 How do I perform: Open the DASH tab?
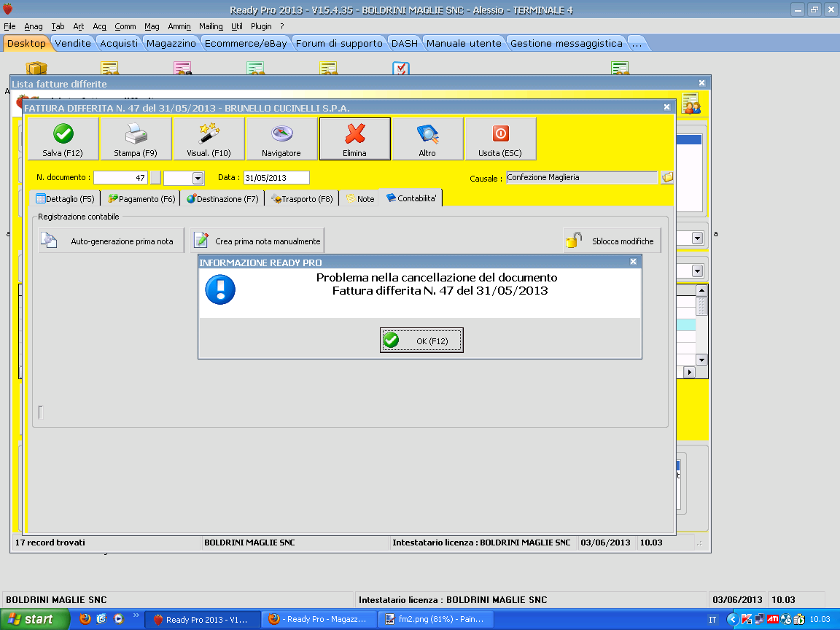click(405, 44)
